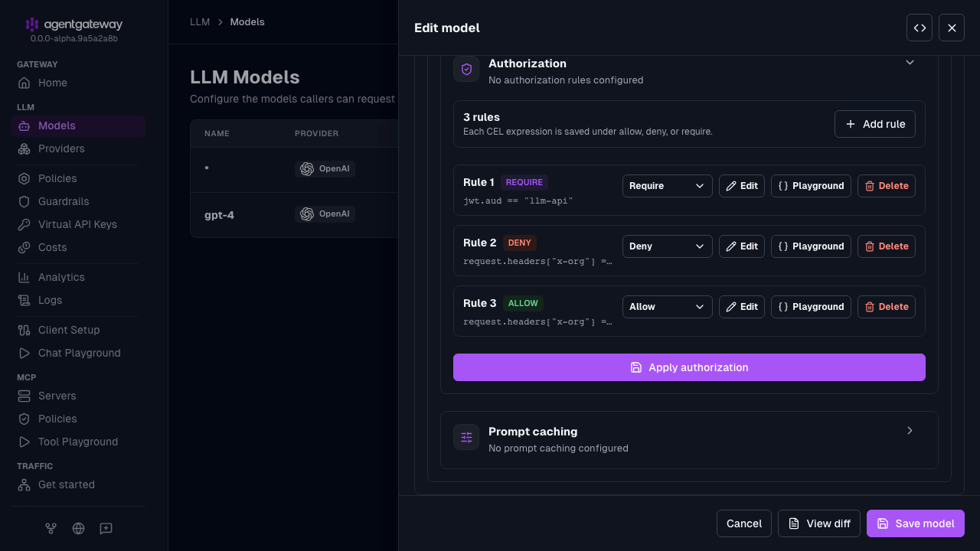980x551 pixels.
Task: Collapse the Authorization section chevron
Action: (910, 63)
